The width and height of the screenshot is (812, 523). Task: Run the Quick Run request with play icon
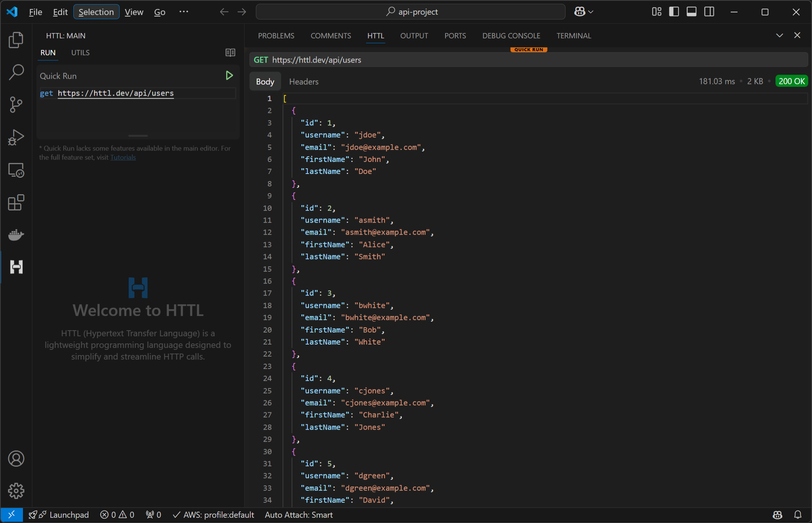pos(229,76)
